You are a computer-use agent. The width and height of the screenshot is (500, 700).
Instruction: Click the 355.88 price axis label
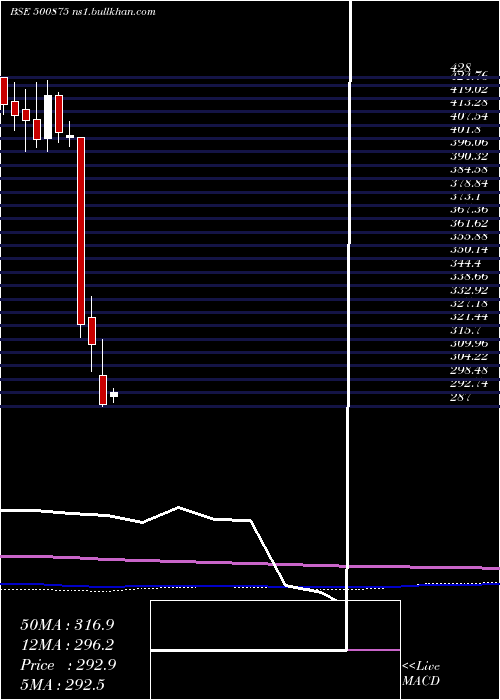[x=469, y=236]
